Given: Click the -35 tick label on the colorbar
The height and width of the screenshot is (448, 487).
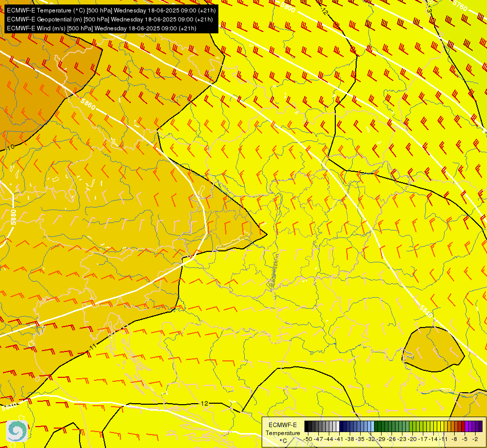Looking at the screenshot, I should [360, 439].
